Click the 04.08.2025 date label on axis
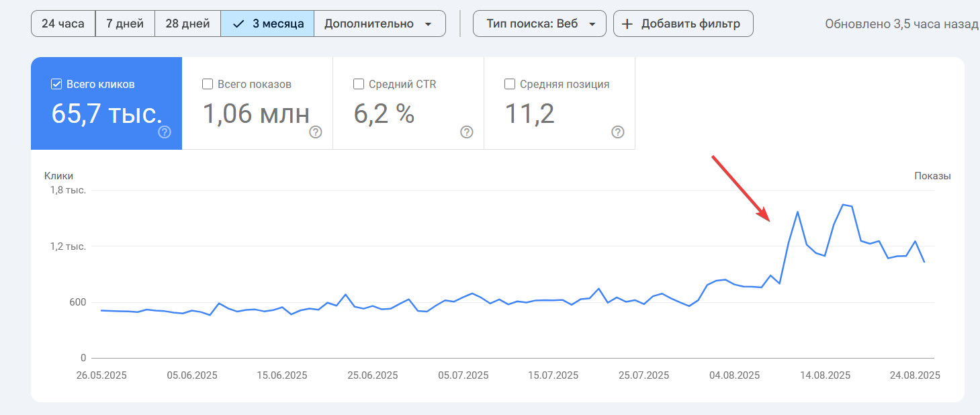The width and height of the screenshot is (980, 415). [x=734, y=375]
